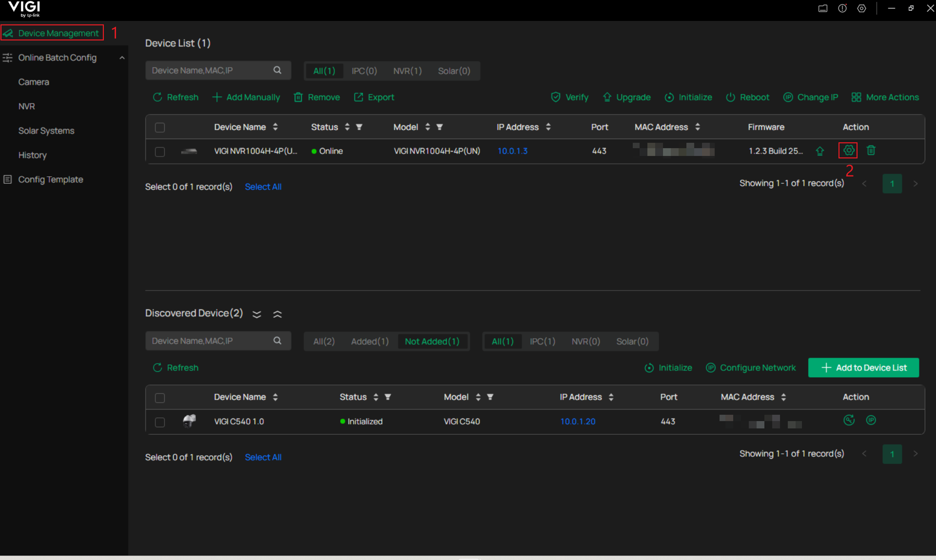Sort Discovered Device by IP Address

point(611,397)
